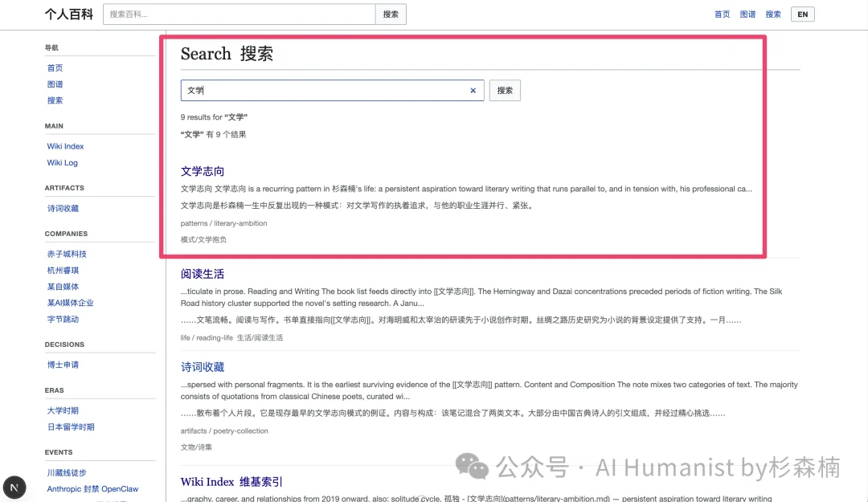868x502 pixels.
Task: Clear the search field using the × icon
Action: pyautogui.click(x=473, y=90)
